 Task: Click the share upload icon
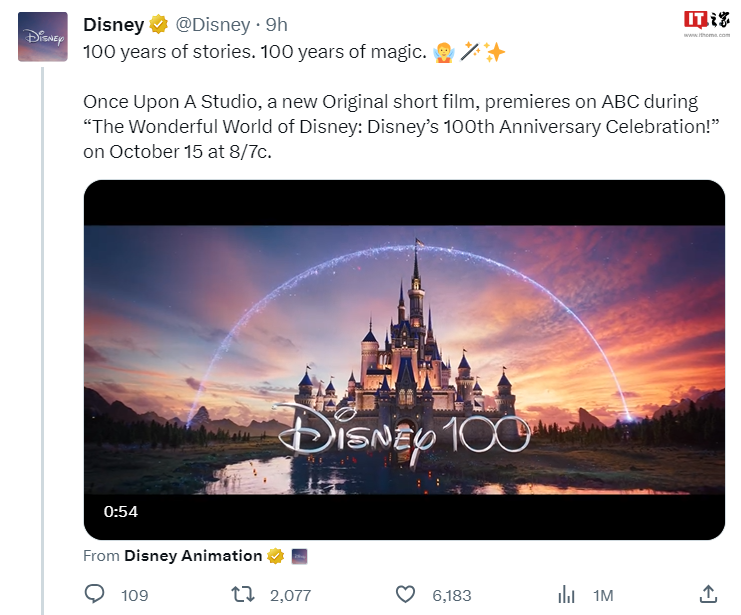click(x=708, y=594)
